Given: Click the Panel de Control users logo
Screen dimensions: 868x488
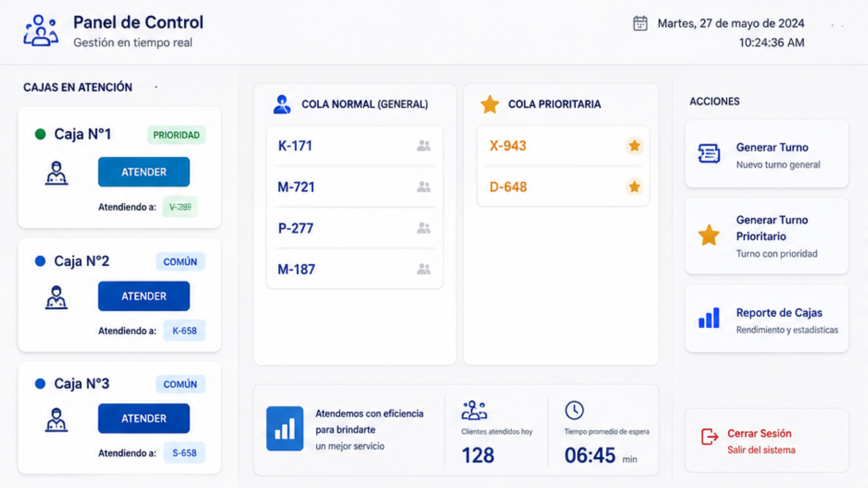Looking at the screenshot, I should (x=41, y=30).
